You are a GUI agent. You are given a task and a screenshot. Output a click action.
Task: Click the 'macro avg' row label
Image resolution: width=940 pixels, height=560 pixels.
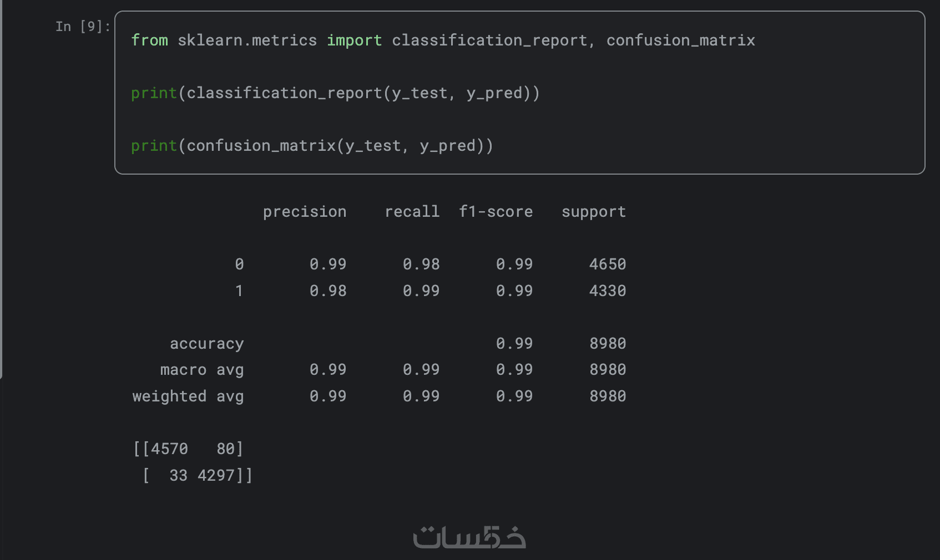point(202,370)
